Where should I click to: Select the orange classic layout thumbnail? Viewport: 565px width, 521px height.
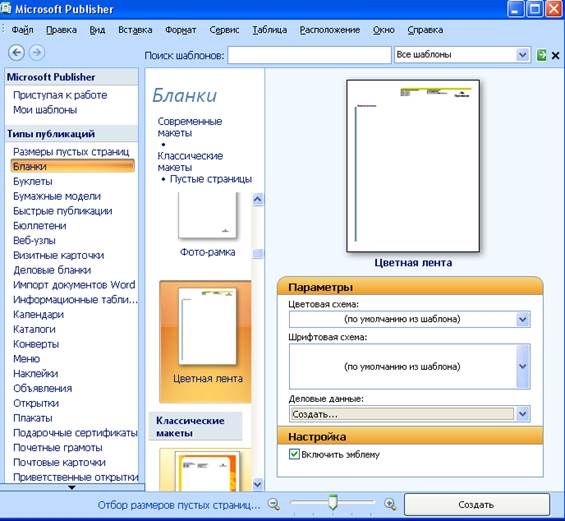(x=207, y=470)
